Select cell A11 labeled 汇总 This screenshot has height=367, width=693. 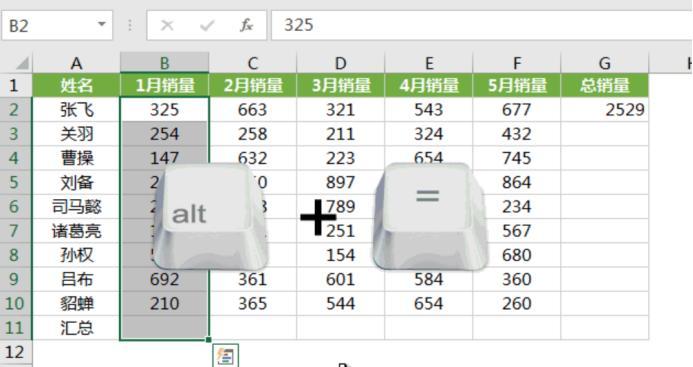click(76, 328)
